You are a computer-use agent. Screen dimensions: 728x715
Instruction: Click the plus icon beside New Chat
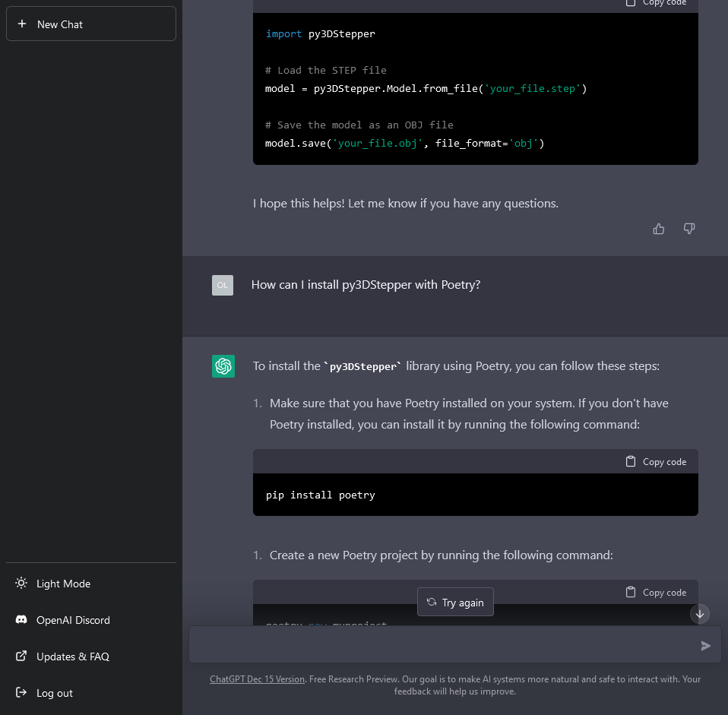pyautogui.click(x=22, y=24)
